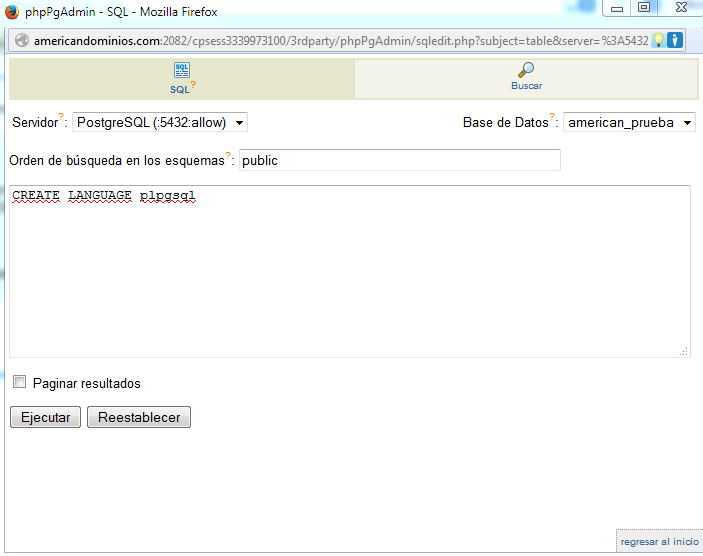Image resolution: width=703 pixels, height=556 pixels.
Task: Follow the regresar al inicio link
Action: point(660,542)
